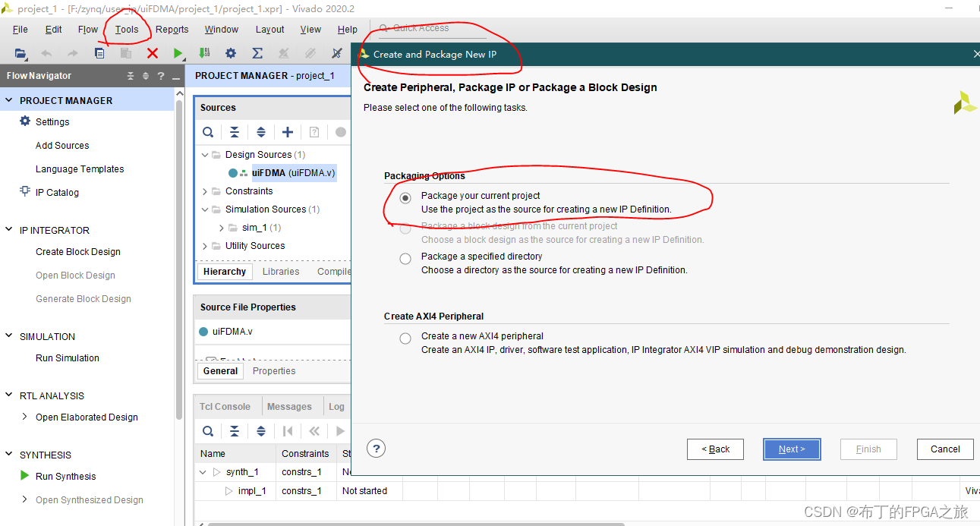Click the Vivado logo in the dialog title bar
The height and width of the screenshot is (526, 980).
[364, 55]
